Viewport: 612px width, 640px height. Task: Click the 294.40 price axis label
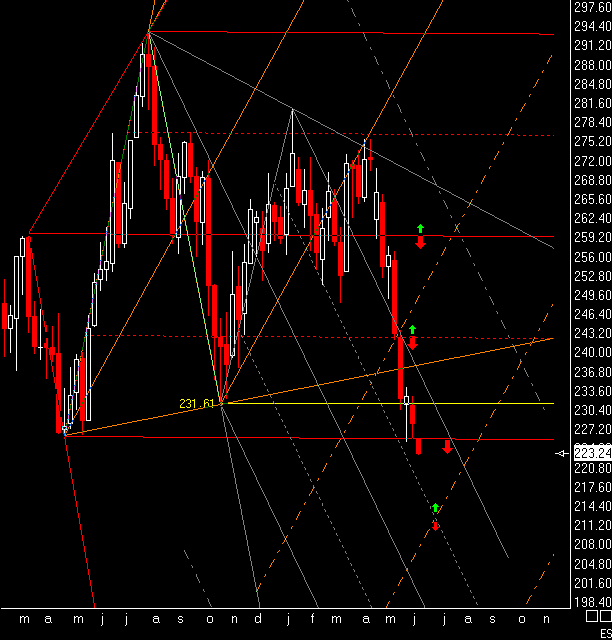592,26
